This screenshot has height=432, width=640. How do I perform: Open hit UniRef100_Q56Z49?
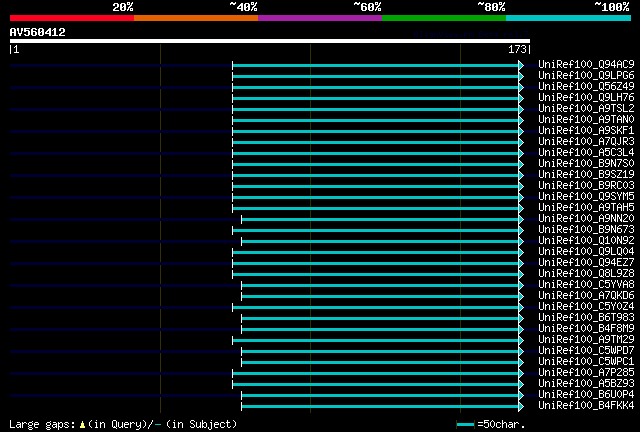tap(586, 87)
